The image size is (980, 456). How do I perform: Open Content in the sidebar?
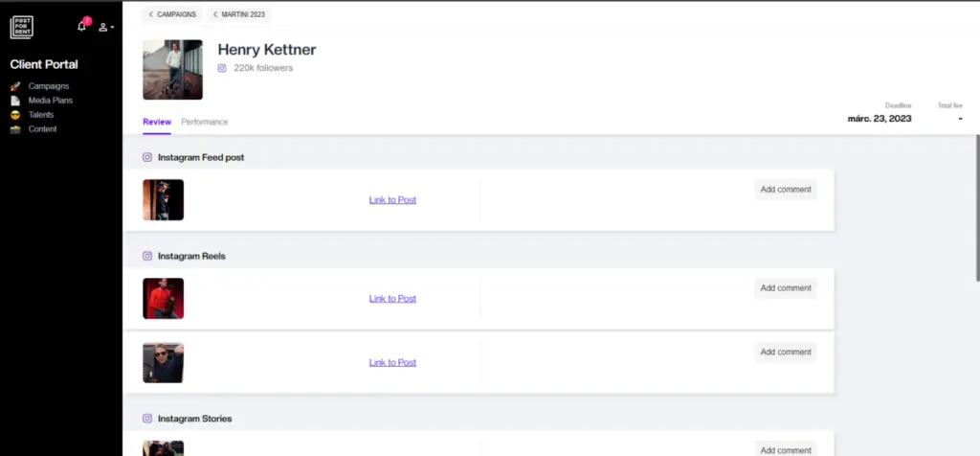[x=42, y=129]
